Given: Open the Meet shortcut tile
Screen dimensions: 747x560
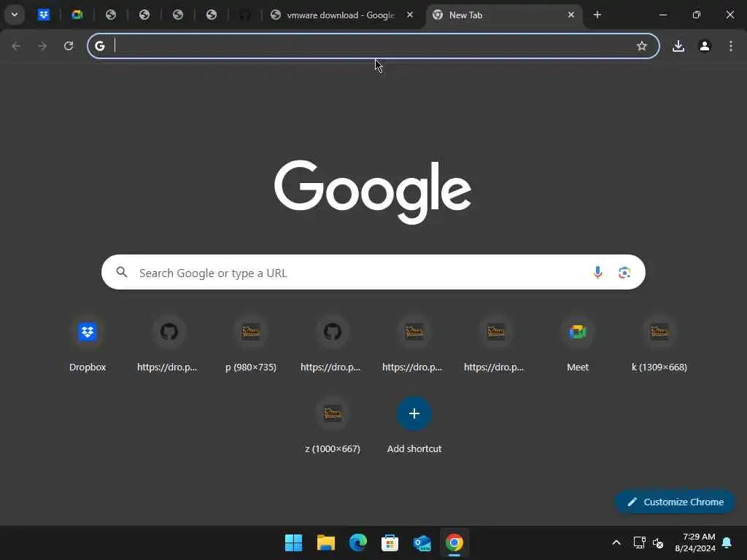Looking at the screenshot, I should pos(578,343).
